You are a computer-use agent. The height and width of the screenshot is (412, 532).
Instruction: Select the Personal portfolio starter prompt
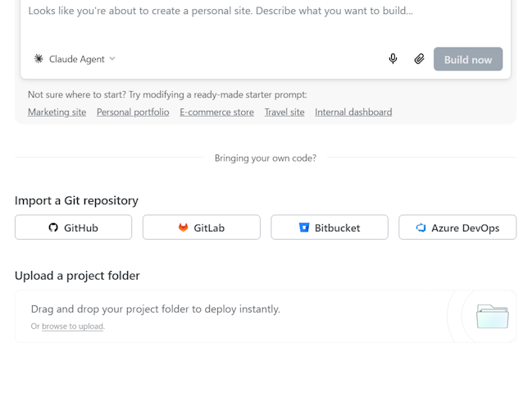point(133,112)
